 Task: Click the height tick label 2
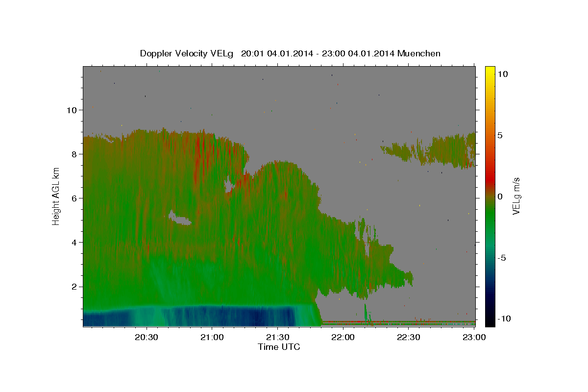pos(74,287)
